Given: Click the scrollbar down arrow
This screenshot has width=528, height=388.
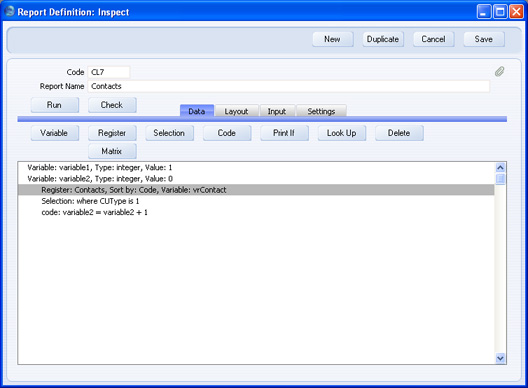Looking at the screenshot, I should click(500, 358).
